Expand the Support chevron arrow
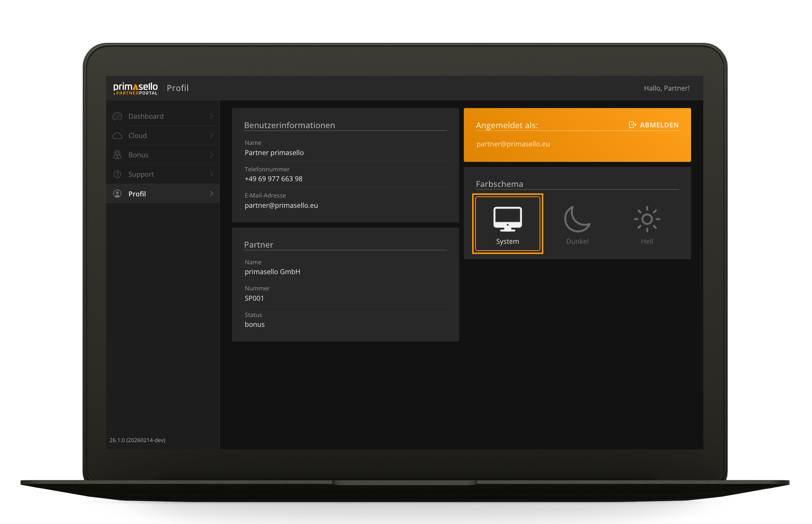 pyautogui.click(x=211, y=174)
